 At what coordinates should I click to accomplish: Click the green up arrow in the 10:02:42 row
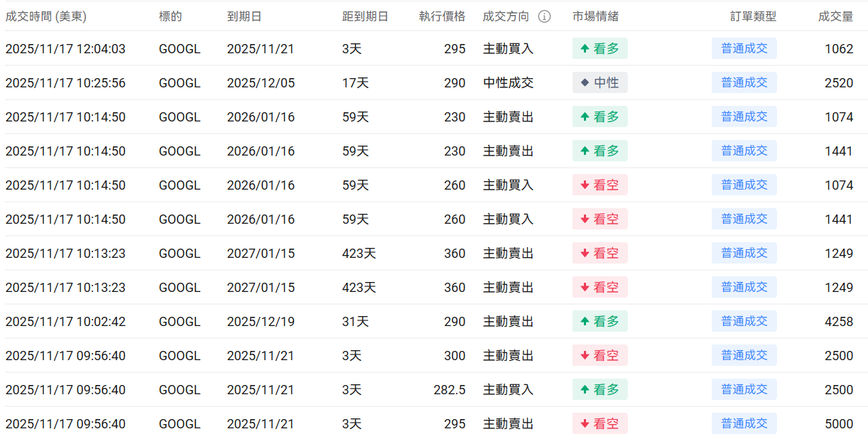(585, 322)
